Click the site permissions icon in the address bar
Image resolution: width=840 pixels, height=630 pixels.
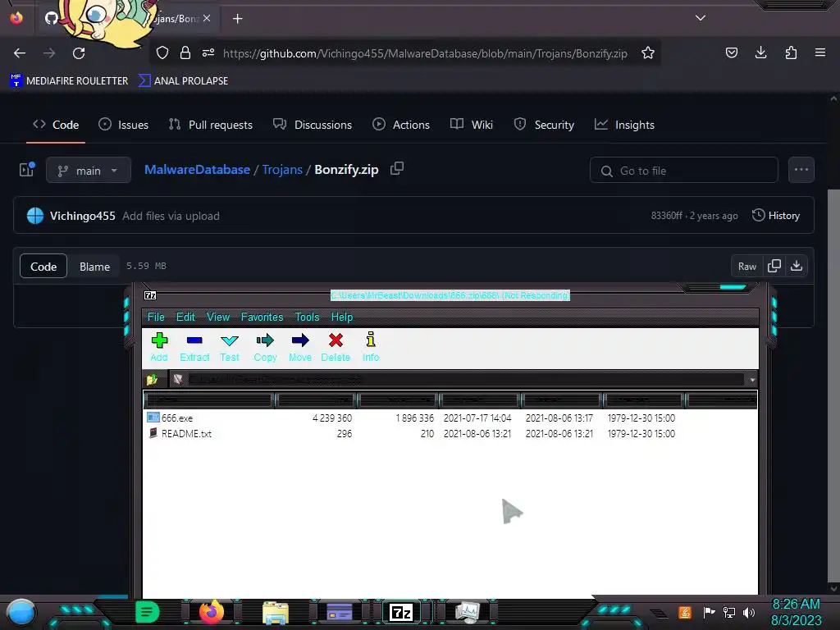(208, 52)
